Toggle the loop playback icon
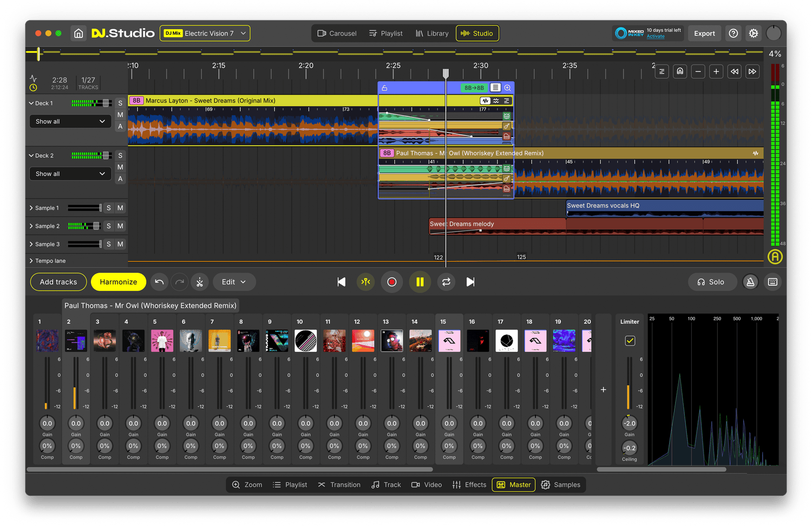 pyautogui.click(x=446, y=282)
